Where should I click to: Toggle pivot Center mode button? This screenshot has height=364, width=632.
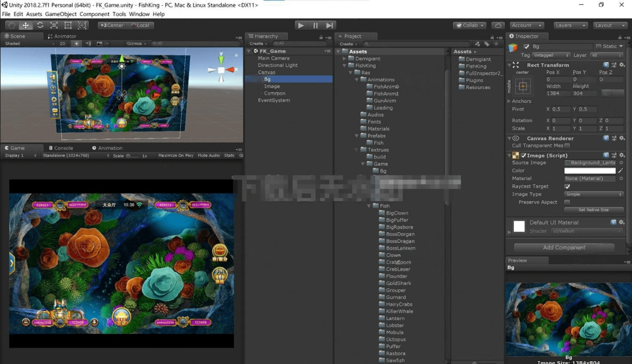pos(112,25)
